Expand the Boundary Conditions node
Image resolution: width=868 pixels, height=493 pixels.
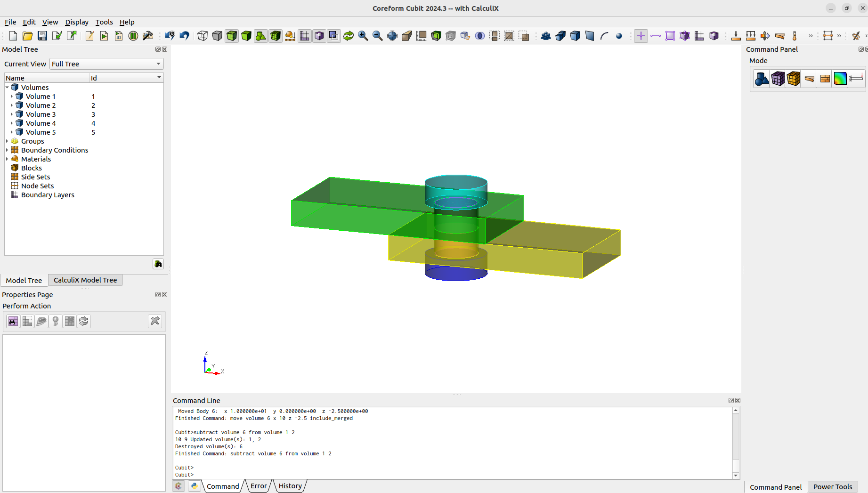pos(6,150)
